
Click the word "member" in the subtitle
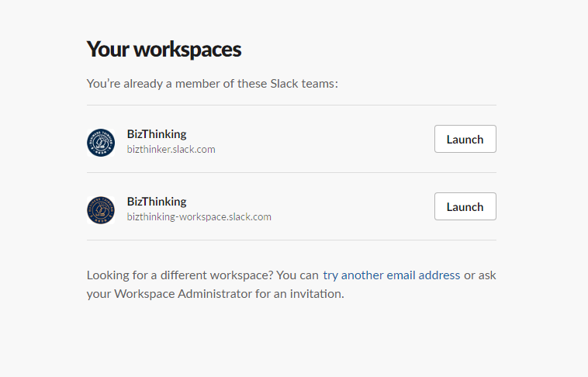point(198,84)
